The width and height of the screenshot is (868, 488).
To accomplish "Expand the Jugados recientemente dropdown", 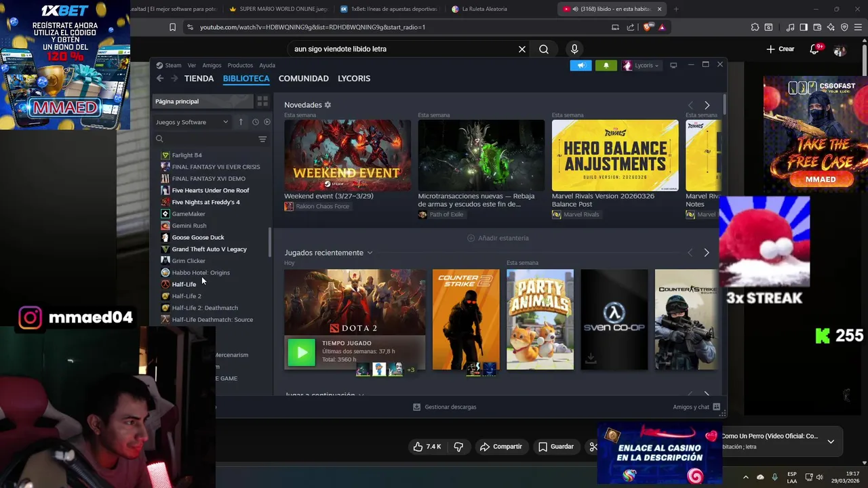I will coord(370,253).
